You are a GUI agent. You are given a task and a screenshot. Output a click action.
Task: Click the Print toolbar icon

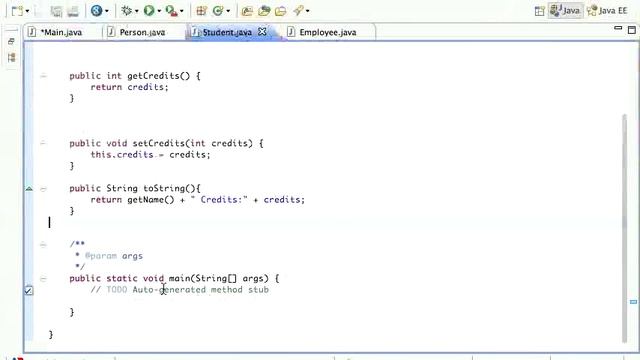(73, 11)
